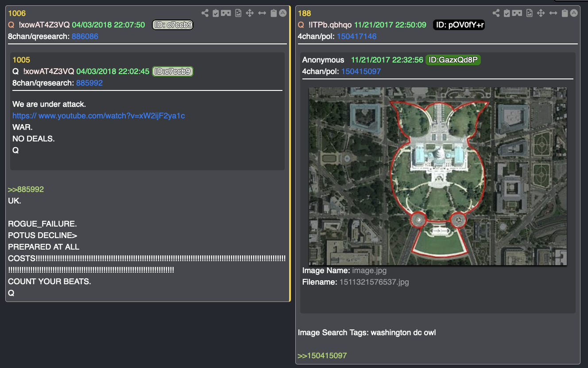Click the image file icon on post 188
Screen dimensions: 588x368
530,13
